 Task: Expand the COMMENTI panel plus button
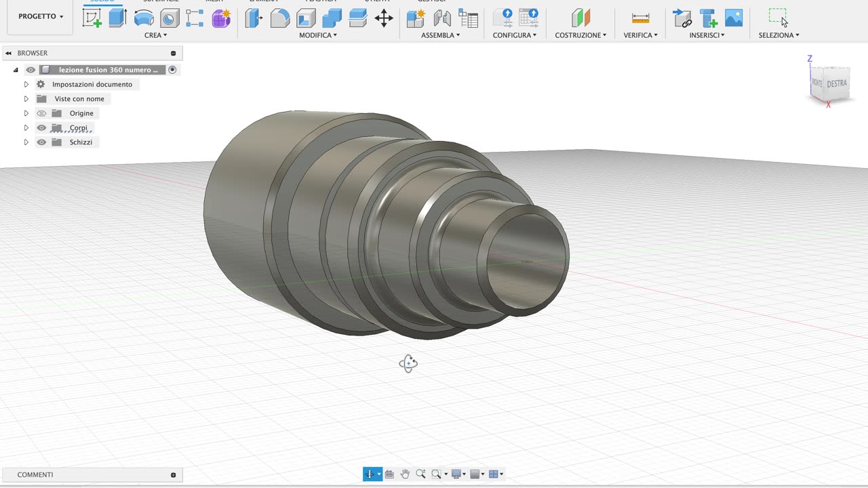pos(174,475)
